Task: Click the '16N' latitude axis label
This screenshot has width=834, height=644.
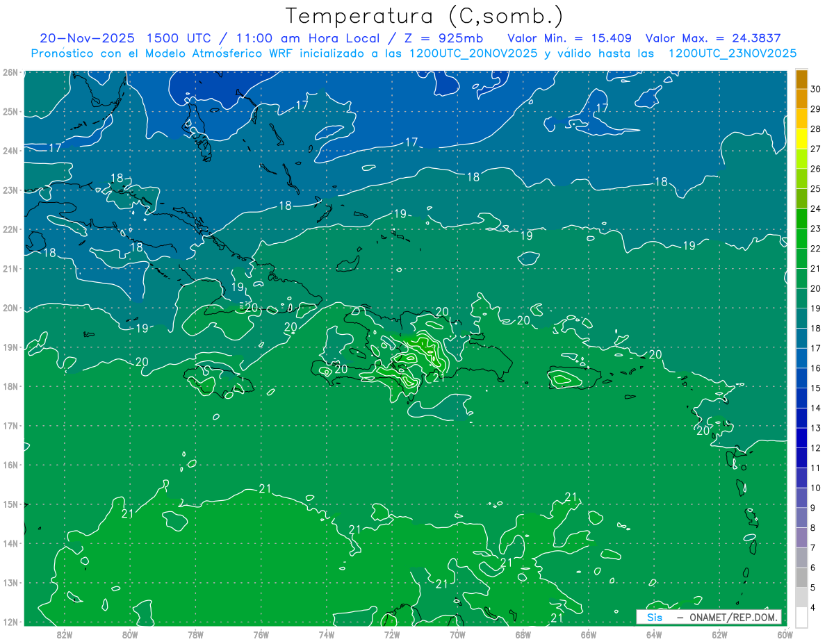Action: pos(10,465)
